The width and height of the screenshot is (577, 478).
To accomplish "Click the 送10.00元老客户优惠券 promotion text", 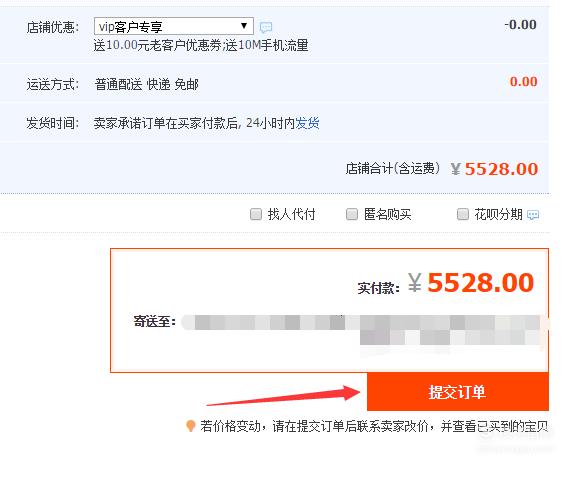I will click(157, 45).
